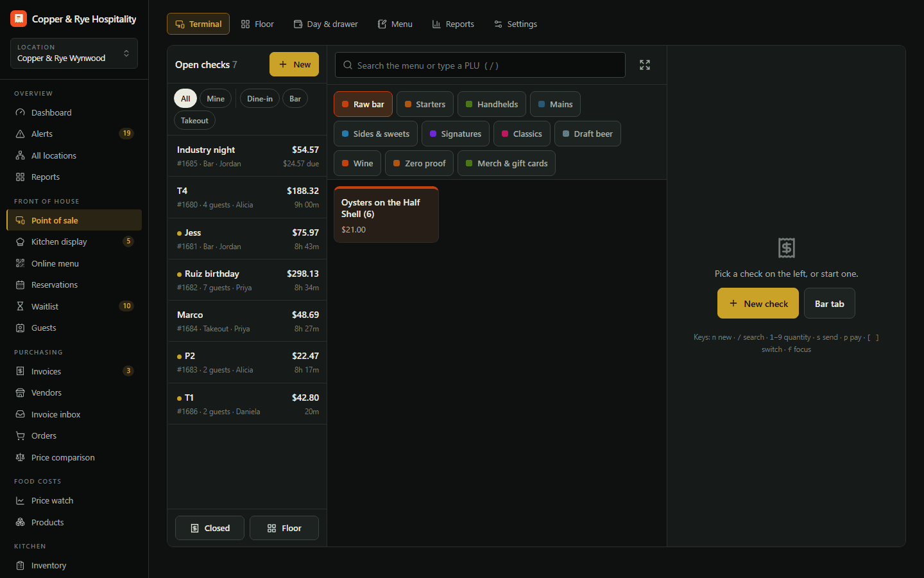The height and width of the screenshot is (578, 924).
Task: Show only Takeout checks
Action: pos(194,120)
